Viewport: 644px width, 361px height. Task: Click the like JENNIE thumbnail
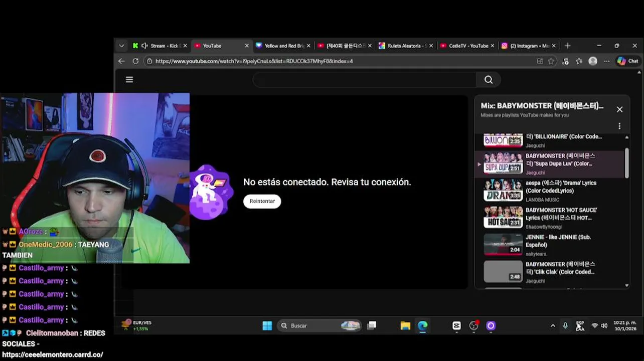click(x=503, y=245)
